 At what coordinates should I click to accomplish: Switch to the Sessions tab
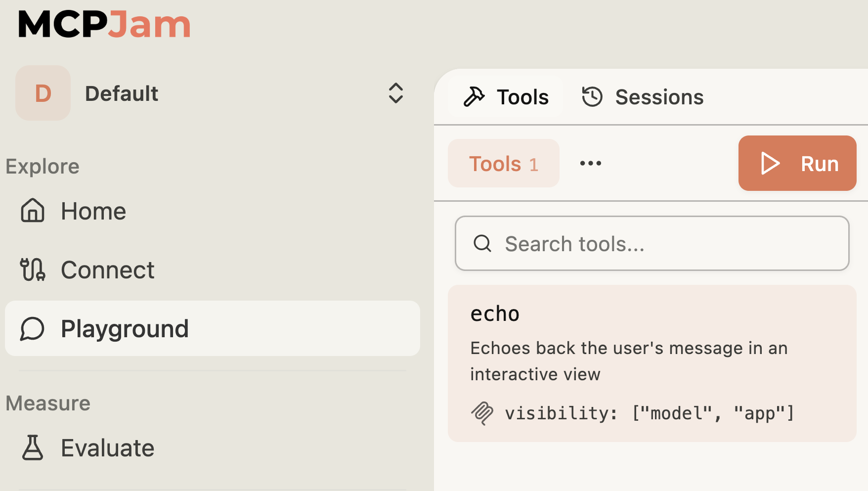tap(642, 97)
